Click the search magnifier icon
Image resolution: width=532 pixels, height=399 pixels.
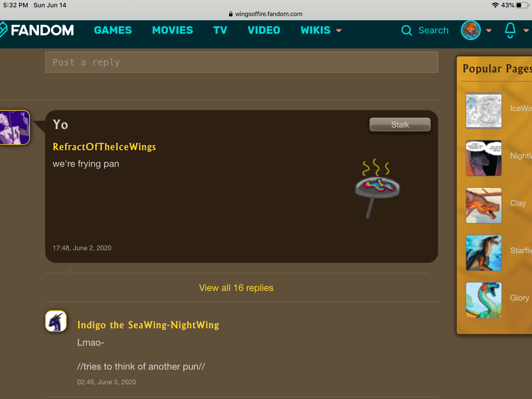406,30
